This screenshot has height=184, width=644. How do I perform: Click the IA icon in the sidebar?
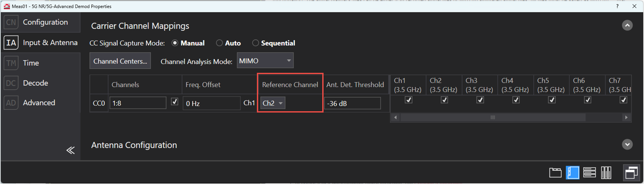[x=11, y=43]
